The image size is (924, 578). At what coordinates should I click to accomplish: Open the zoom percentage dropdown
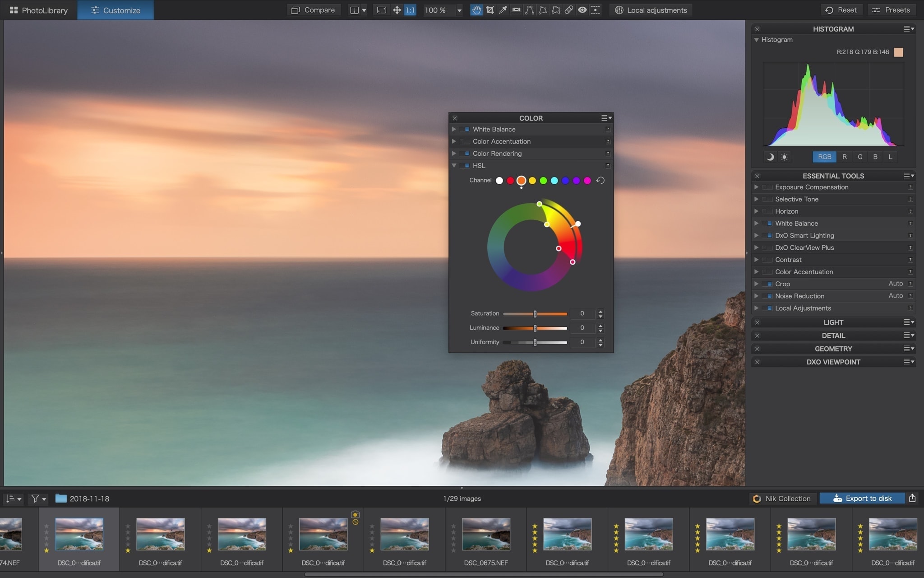click(459, 10)
